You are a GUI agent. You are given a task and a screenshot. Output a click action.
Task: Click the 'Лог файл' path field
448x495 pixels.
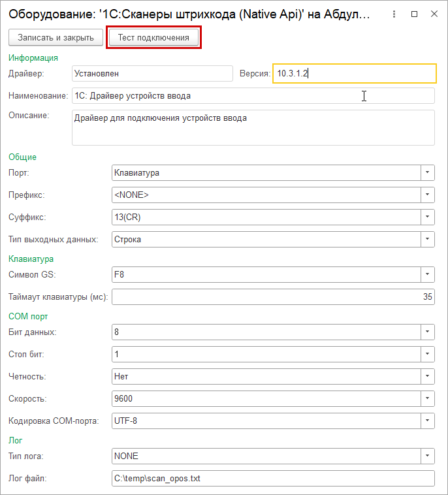tap(273, 479)
